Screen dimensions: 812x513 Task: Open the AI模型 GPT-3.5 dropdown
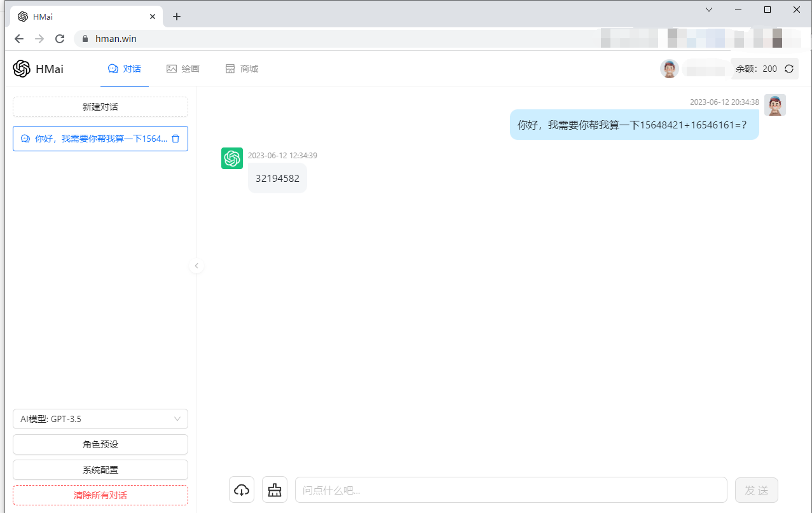tap(100, 419)
